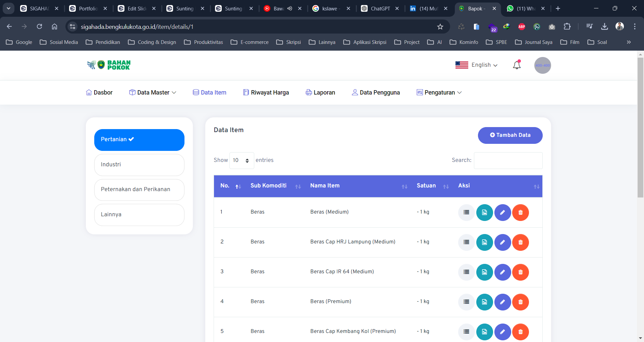Open a new browser tab
Screen dimensions: 644x342
click(558, 8)
